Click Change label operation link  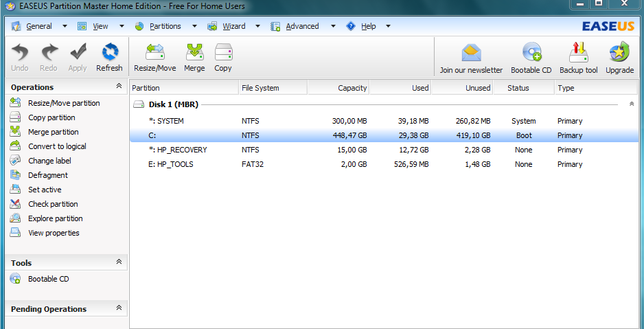point(49,161)
